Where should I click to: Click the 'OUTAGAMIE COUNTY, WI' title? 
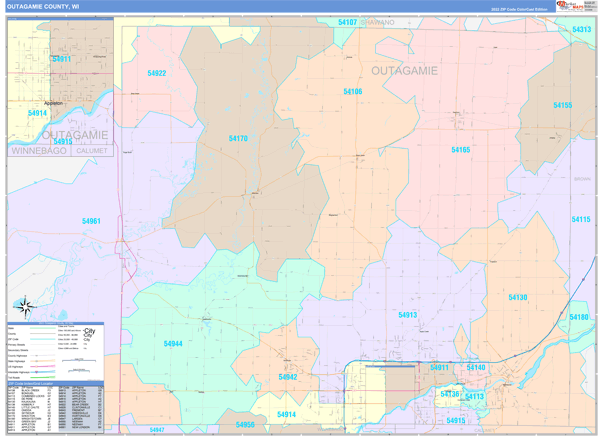tap(43, 6)
